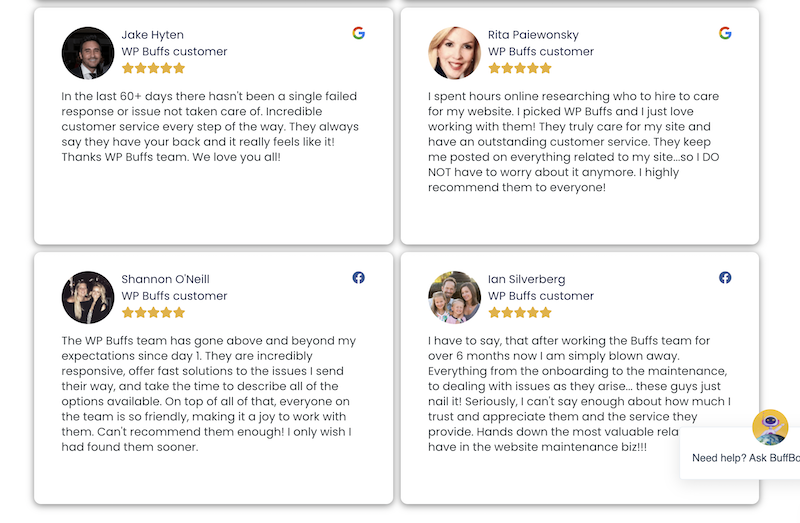Click Rita Paiewonsky's profile photo

[x=454, y=53]
